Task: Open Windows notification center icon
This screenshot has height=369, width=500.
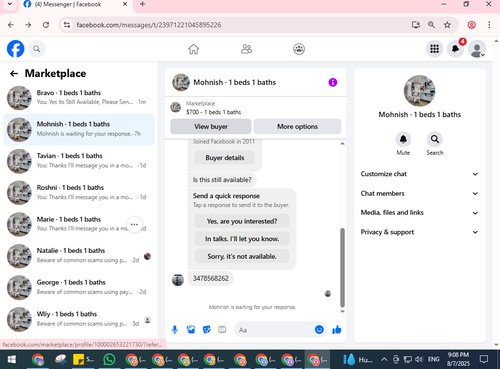Action: (484, 359)
